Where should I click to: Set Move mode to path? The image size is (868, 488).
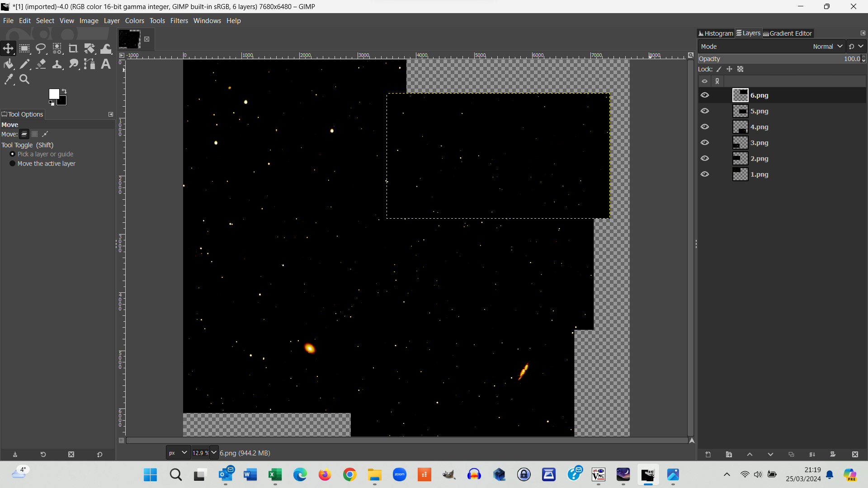point(45,134)
